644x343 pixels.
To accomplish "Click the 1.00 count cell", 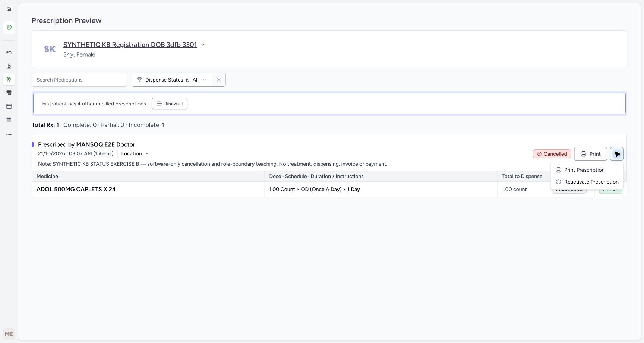I will [522, 189].
